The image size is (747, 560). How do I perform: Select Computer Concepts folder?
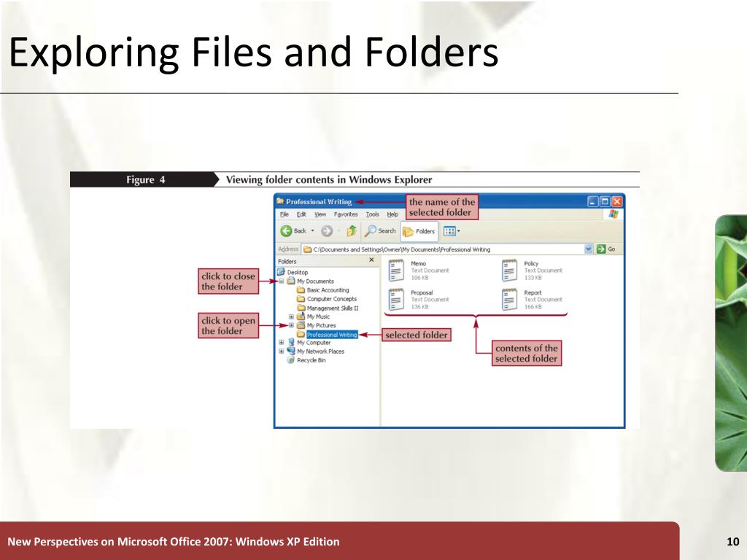coord(332,299)
